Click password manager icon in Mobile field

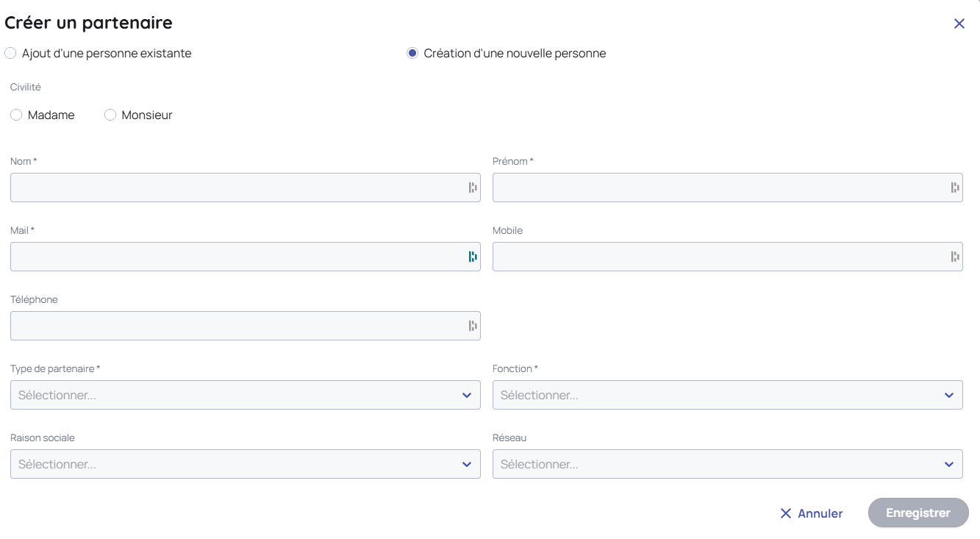coord(955,257)
